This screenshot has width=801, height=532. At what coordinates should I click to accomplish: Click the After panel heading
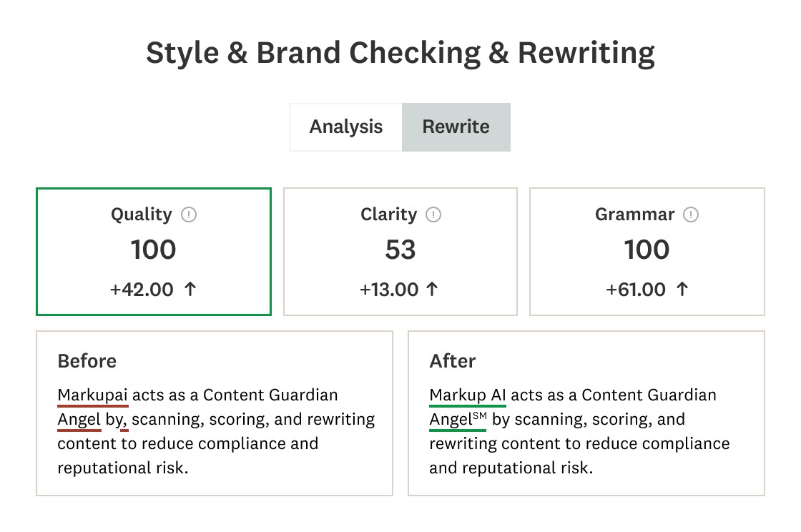452,361
